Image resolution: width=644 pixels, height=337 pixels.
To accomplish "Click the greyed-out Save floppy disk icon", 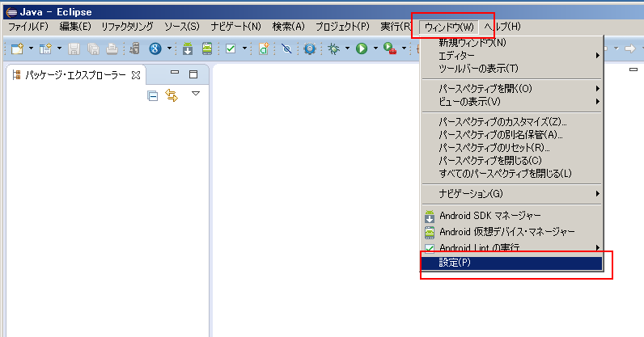I will pyautogui.click(x=74, y=48).
